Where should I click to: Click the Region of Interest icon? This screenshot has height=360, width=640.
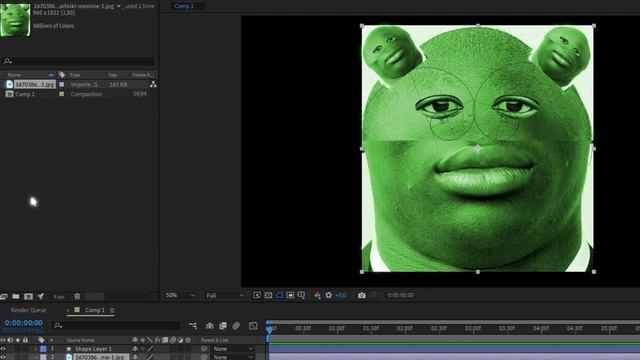(290, 295)
